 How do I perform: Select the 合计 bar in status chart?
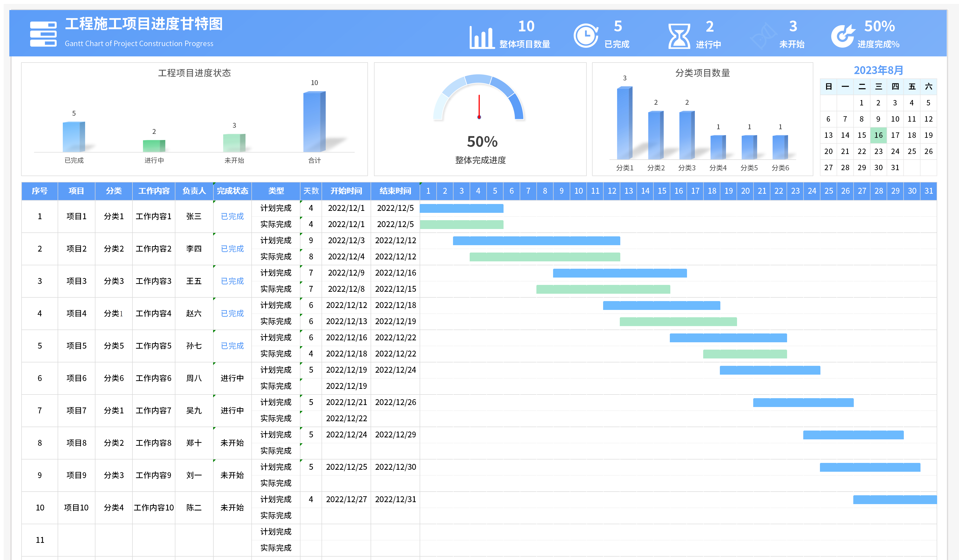click(x=314, y=122)
